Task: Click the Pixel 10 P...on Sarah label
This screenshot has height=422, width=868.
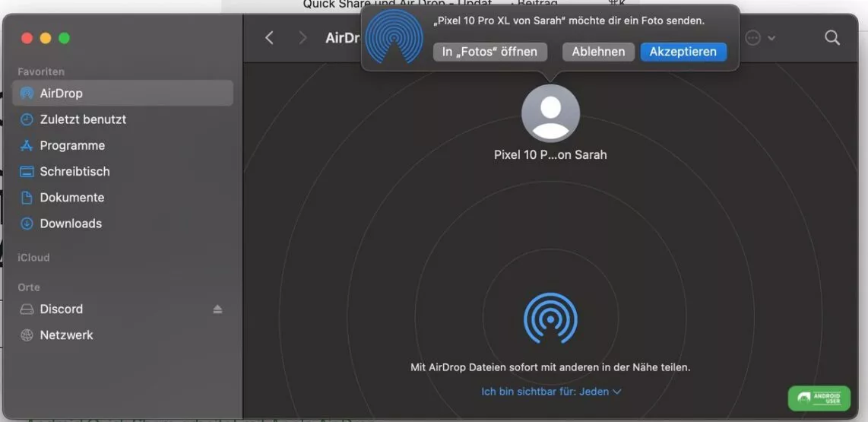Action: (550, 154)
